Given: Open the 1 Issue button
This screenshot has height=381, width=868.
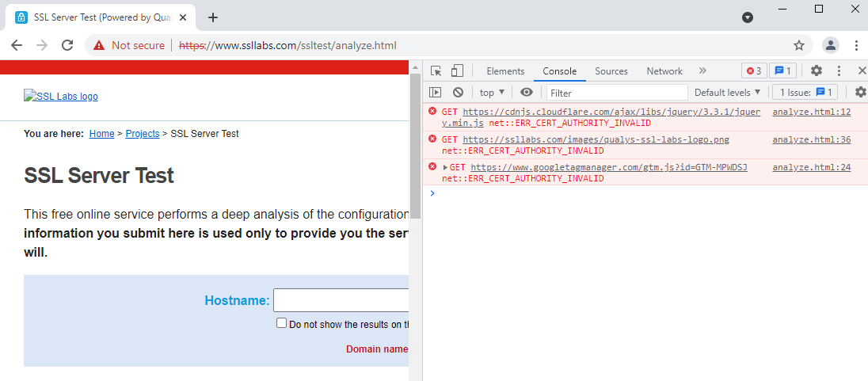Looking at the screenshot, I should (805, 93).
